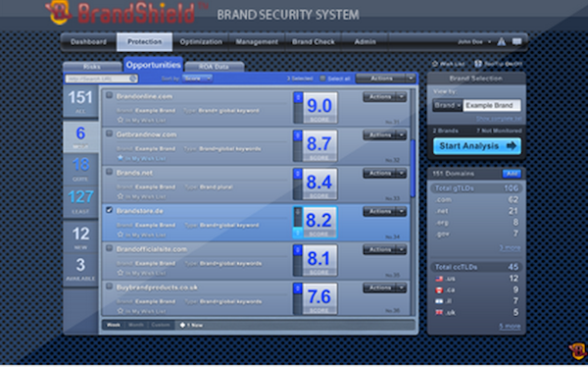Switch to the ROA Data tab
The height and width of the screenshot is (367, 588).
[x=214, y=67]
